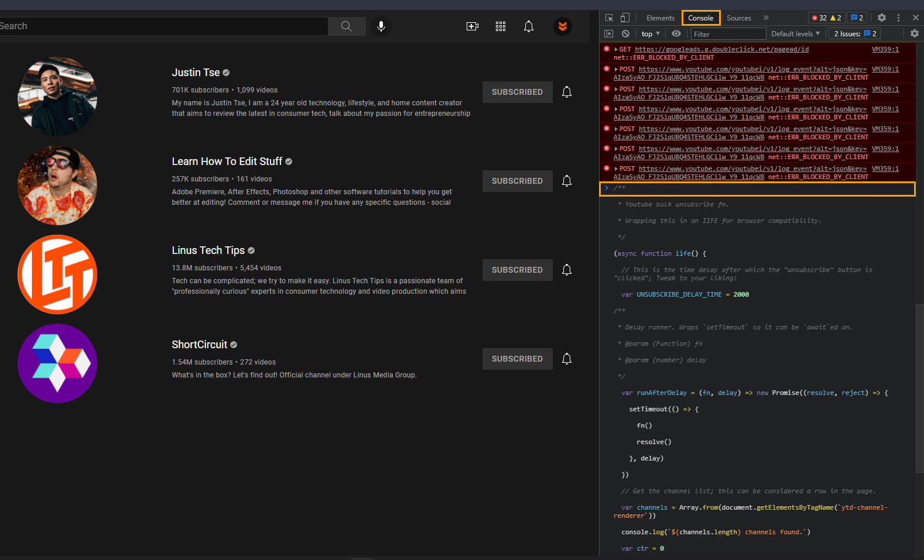Image resolution: width=924 pixels, height=560 pixels.
Task: Click notification bell for Justin Tse
Action: coord(567,92)
